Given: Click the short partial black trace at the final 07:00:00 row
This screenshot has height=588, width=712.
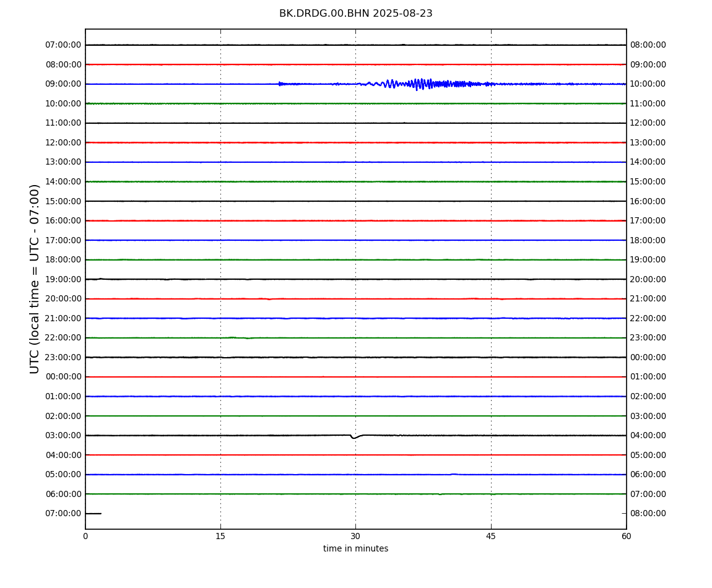Looking at the screenshot, I should (x=93, y=514).
